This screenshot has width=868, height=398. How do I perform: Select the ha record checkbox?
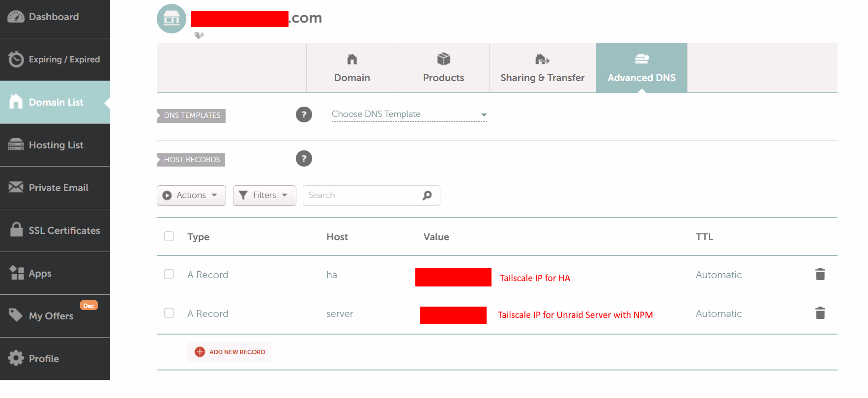pyautogui.click(x=169, y=274)
